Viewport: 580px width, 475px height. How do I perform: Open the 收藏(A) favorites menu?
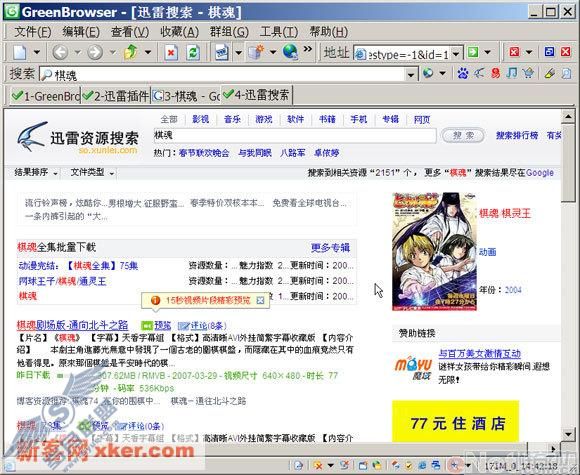pyautogui.click(x=179, y=32)
